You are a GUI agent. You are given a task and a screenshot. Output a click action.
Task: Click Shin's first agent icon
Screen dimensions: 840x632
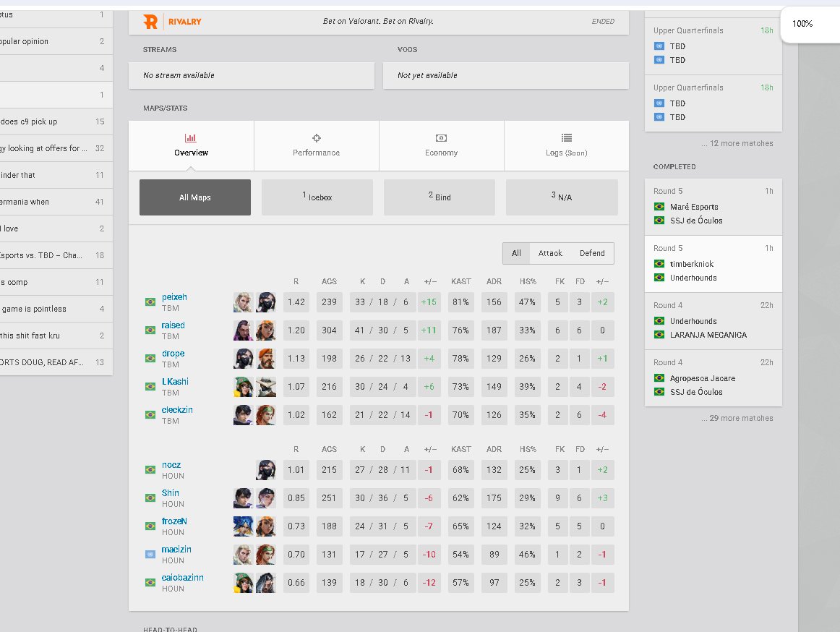(x=243, y=498)
